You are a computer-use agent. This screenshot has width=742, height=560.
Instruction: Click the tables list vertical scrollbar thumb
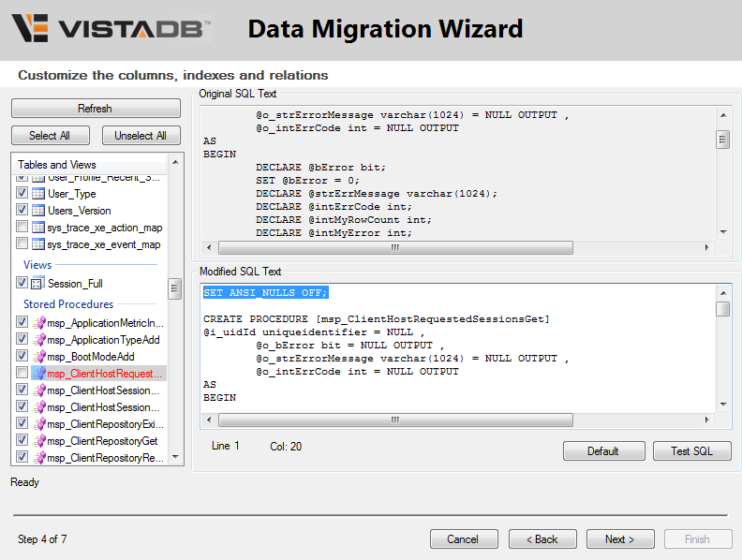(x=174, y=288)
